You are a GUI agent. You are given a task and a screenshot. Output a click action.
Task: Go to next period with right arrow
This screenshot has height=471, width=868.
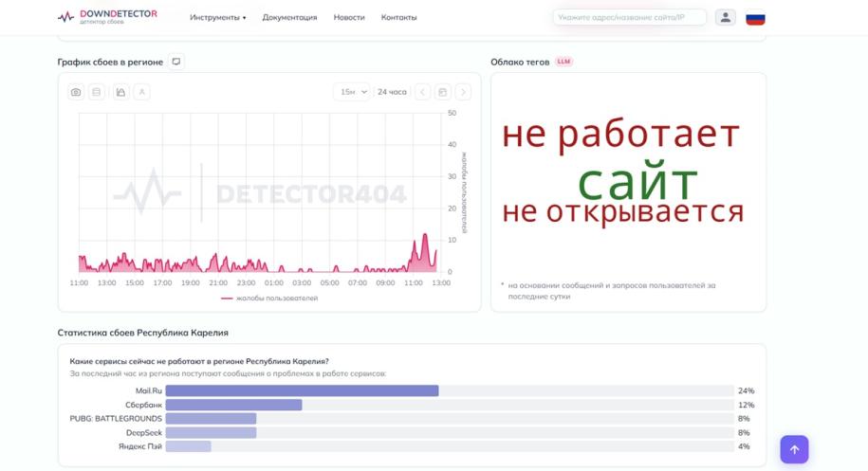click(463, 92)
